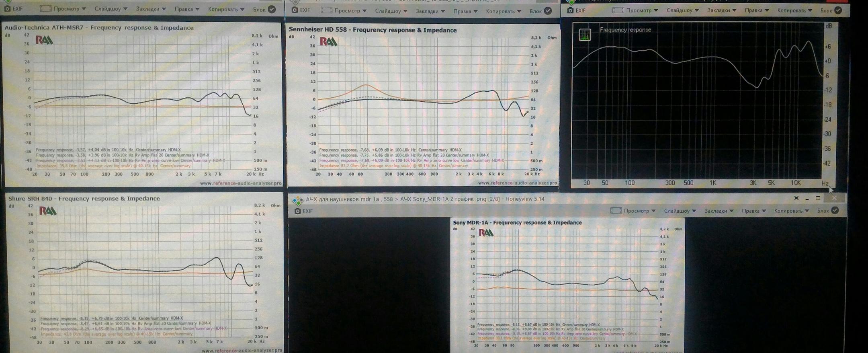Open Закладки menu in the Sennheiser HD 558 window
Image resolution: width=868 pixels, height=353 pixels.
click(x=430, y=11)
